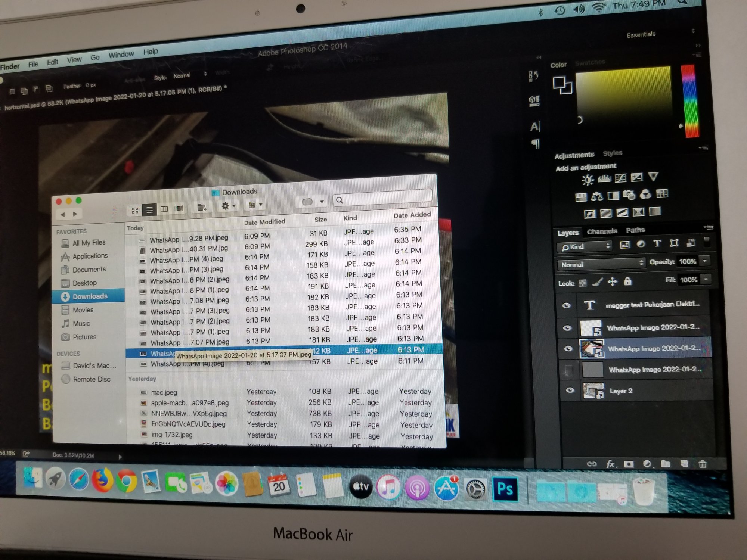This screenshot has height=560, width=747.
Task: Sort files by Date Modified column
Action: [x=264, y=222]
